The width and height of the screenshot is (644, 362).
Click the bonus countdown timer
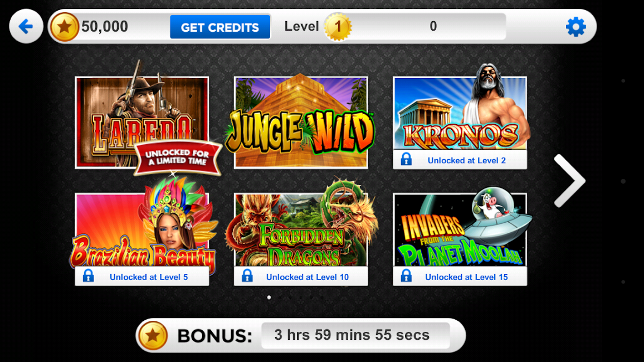355,335
